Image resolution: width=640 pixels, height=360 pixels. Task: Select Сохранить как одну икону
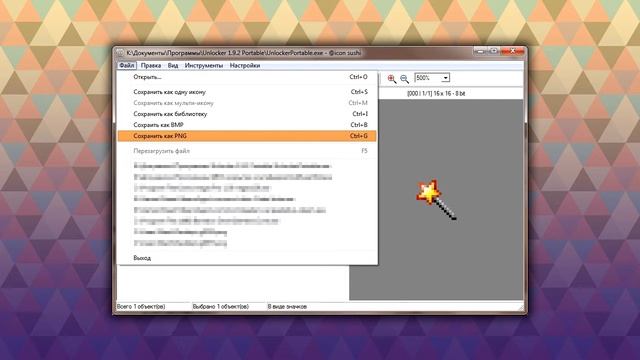[247, 92]
